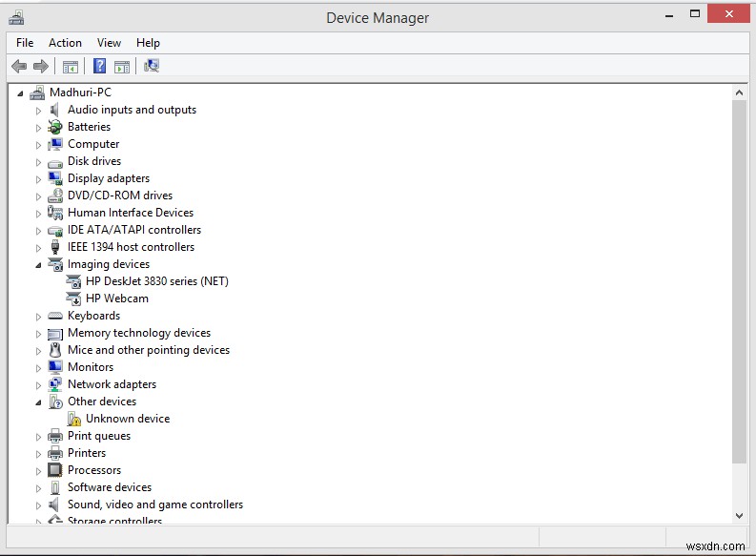Click the Printers icon
Viewport: 756px width, 556px height.
[x=55, y=453]
